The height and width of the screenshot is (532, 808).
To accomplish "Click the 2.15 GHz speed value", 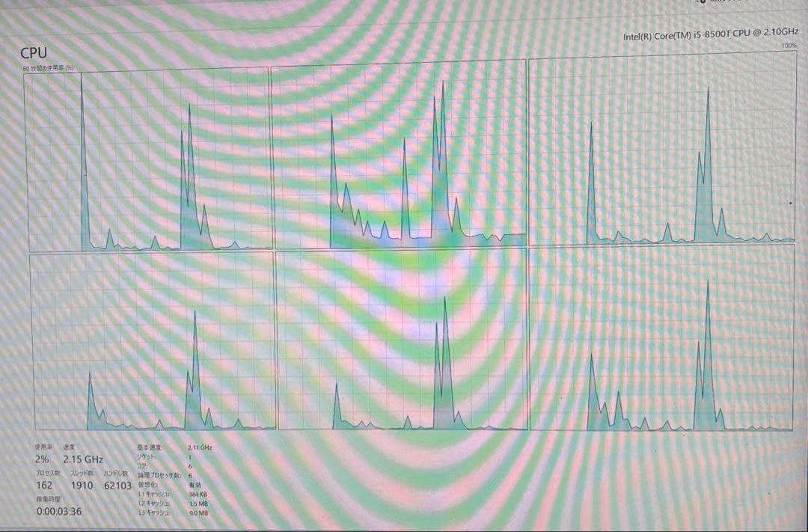I will (83, 459).
